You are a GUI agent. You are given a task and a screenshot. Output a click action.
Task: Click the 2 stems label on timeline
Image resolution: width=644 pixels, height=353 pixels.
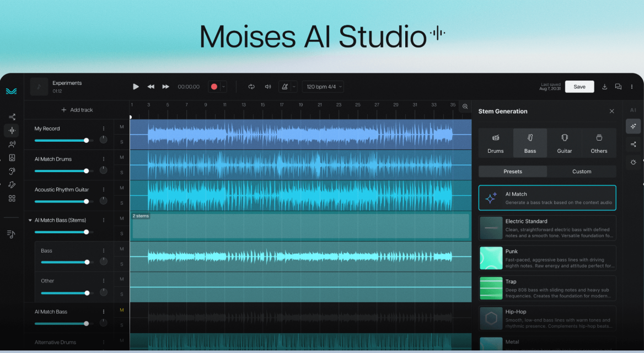coord(141,216)
